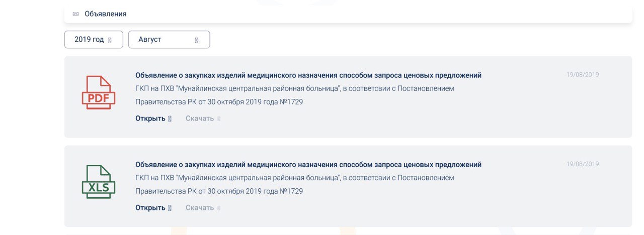Click the envelope icon beside Объявления

point(76,14)
